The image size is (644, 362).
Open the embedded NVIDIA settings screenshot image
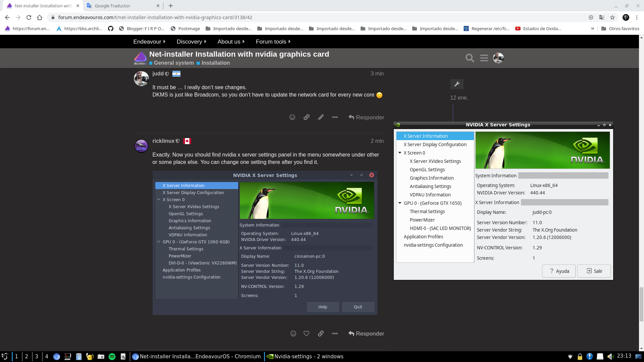click(265, 243)
